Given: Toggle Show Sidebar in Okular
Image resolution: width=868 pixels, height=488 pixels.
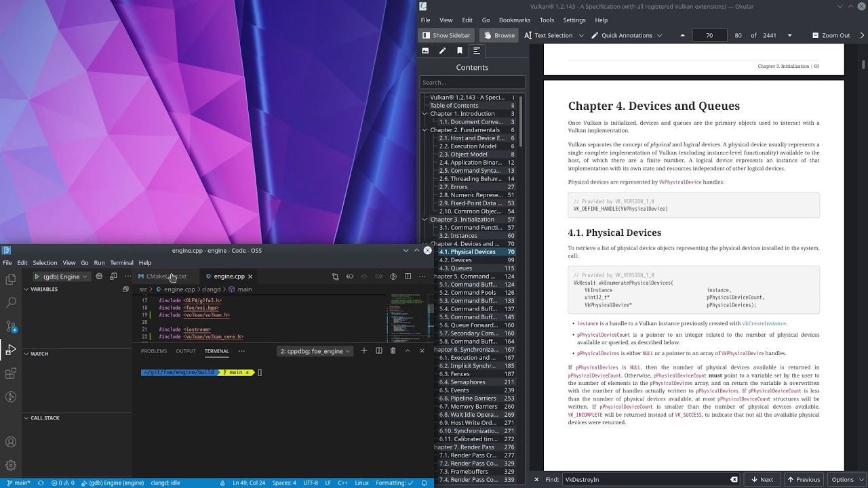Looking at the screenshot, I should click(446, 35).
